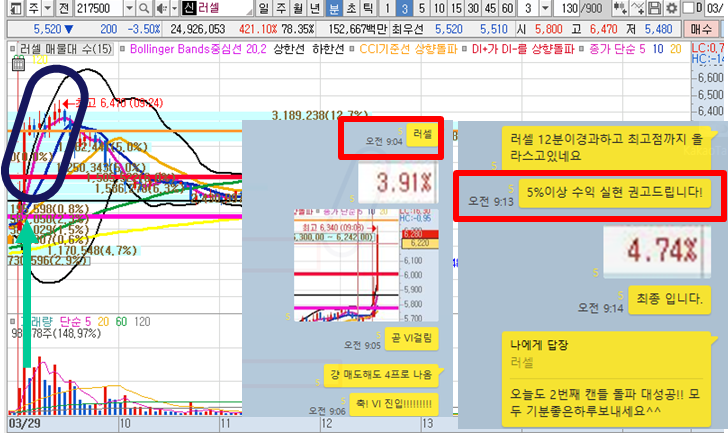Expand the sound options dropdown arrow
Screen dimensions: 728x433
175,8
